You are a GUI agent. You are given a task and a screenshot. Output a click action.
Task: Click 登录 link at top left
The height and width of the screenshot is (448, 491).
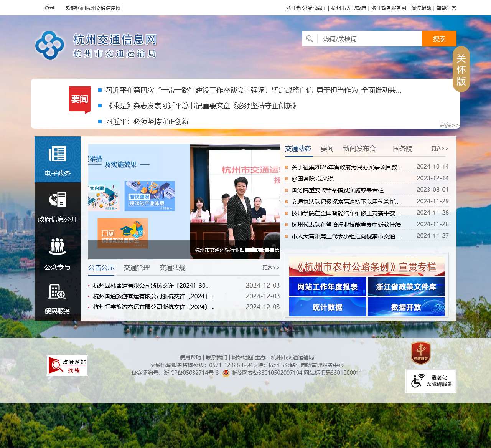coord(49,8)
